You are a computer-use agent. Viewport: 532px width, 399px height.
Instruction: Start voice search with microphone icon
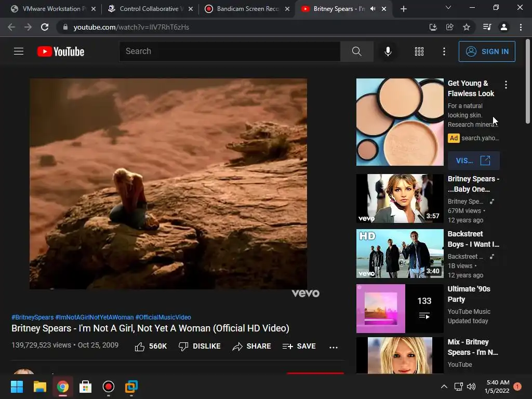point(388,51)
